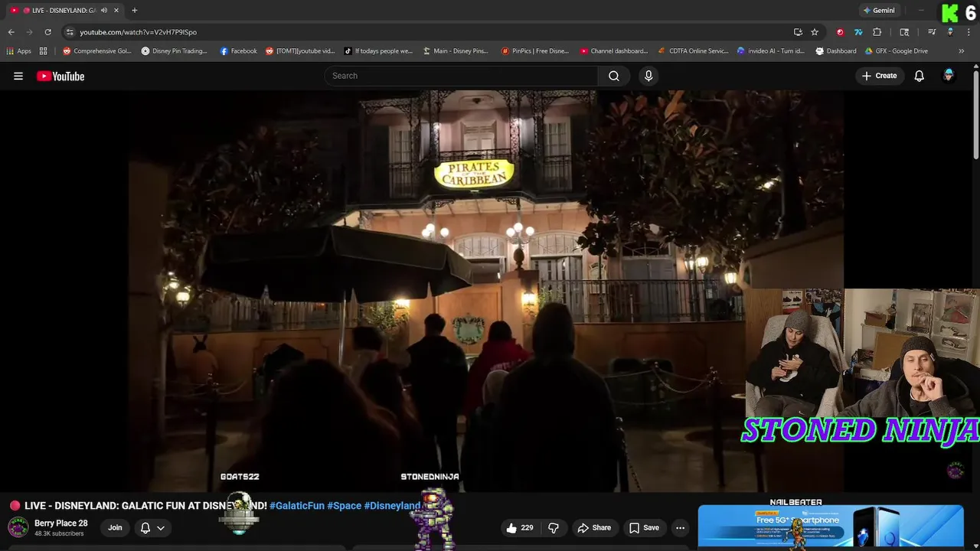Open tab groups grid icon in bookmarks bar
This screenshot has height=551, width=980.
tap(43, 51)
